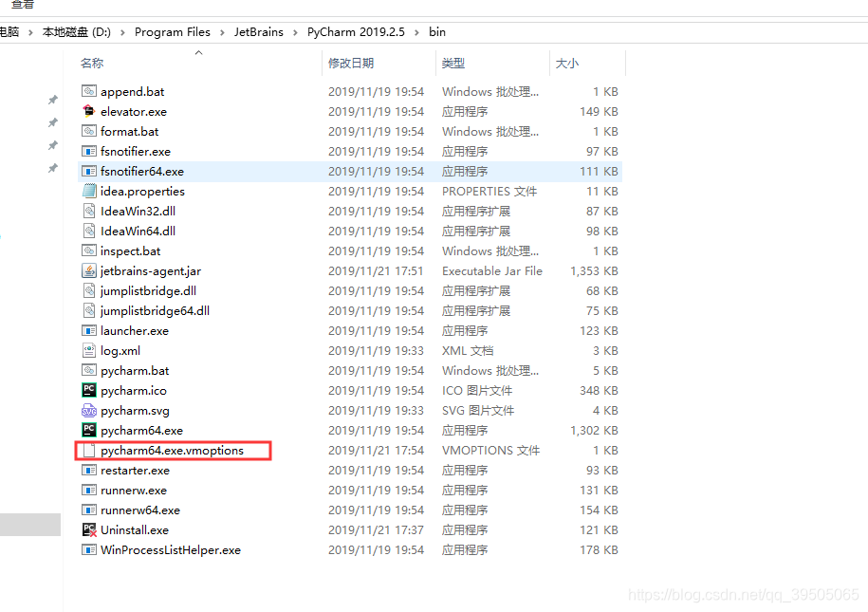Navigate to Program Files in the address bar
The width and height of the screenshot is (868, 612).
(x=172, y=32)
